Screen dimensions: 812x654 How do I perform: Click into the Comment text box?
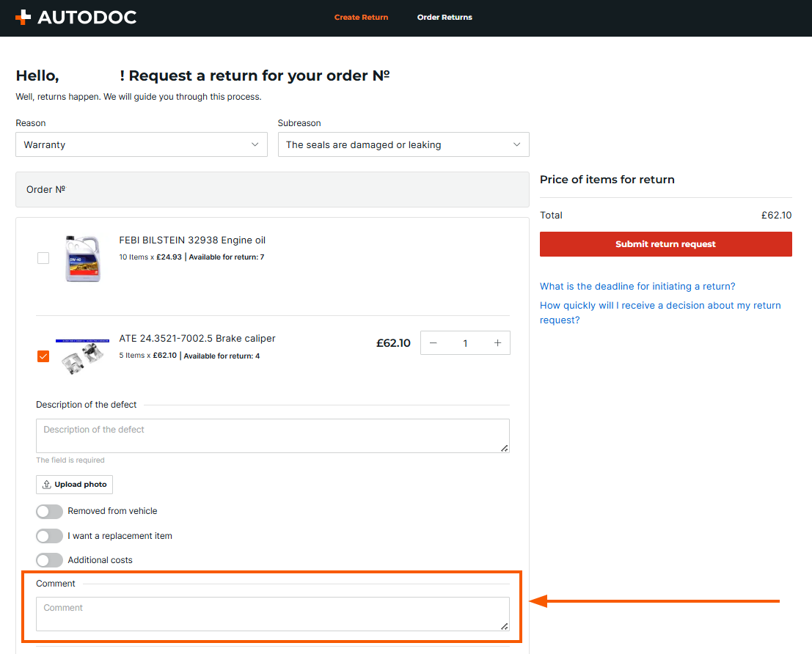point(272,614)
